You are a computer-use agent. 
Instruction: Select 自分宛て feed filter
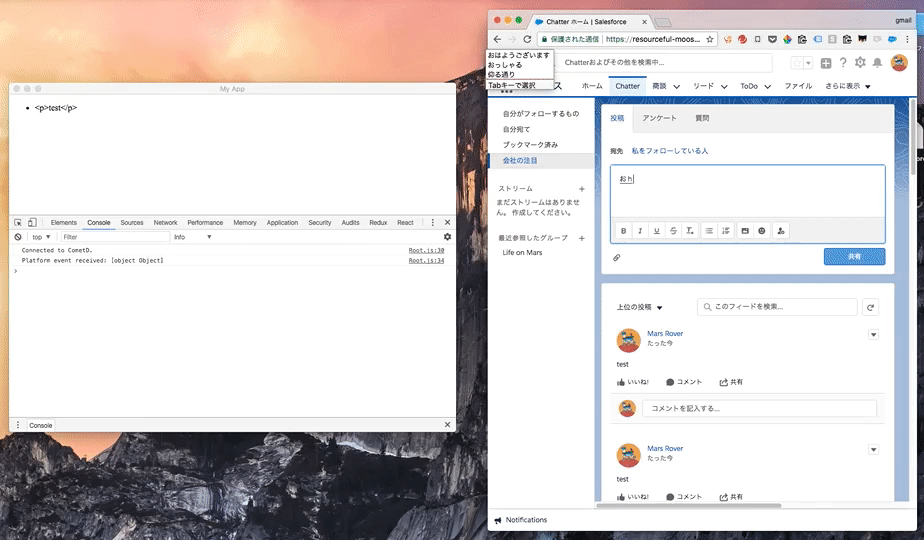(516, 129)
